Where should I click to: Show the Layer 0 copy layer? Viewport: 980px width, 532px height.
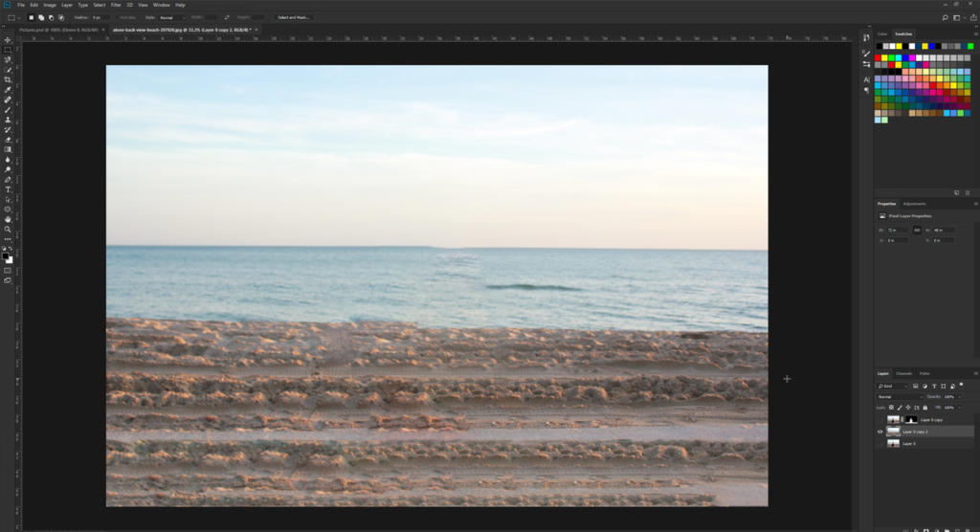coord(880,419)
